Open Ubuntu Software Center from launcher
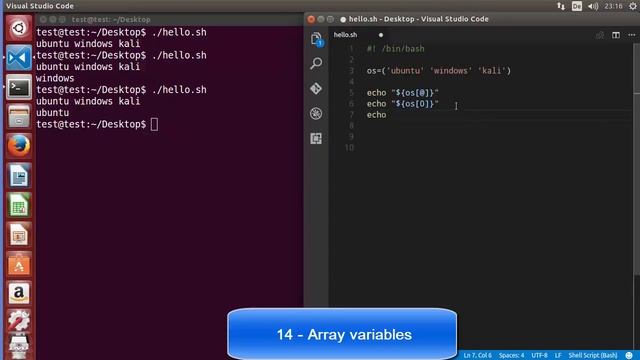Image resolution: width=640 pixels, height=360 pixels. click(x=18, y=264)
